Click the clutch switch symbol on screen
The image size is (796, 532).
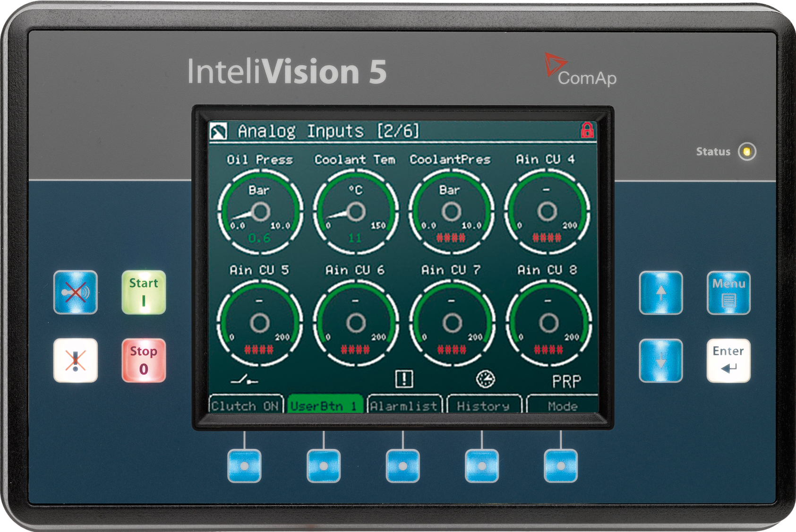tap(244, 379)
